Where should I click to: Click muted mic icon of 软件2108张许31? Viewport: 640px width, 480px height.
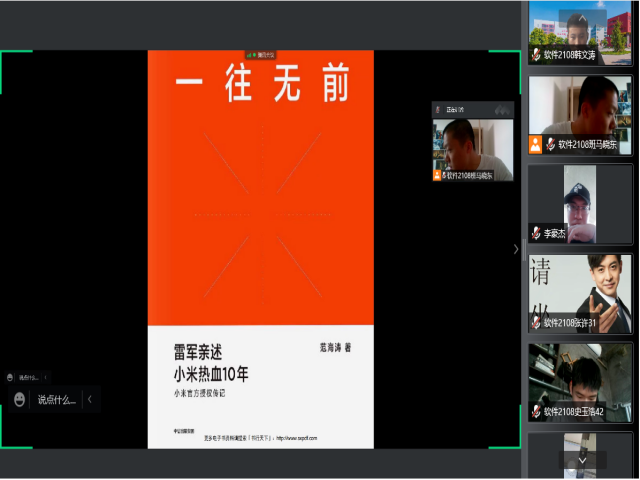(x=536, y=323)
